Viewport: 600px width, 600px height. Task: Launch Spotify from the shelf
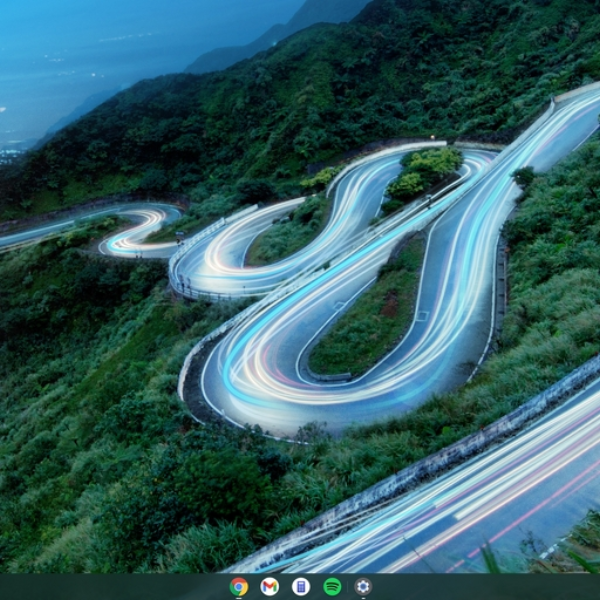[x=332, y=587]
